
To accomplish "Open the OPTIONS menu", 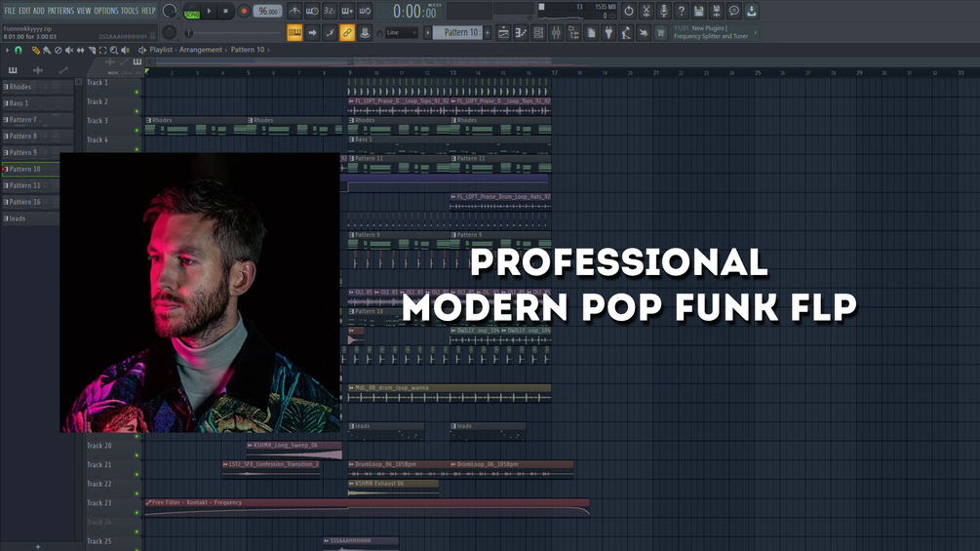I will click(105, 11).
